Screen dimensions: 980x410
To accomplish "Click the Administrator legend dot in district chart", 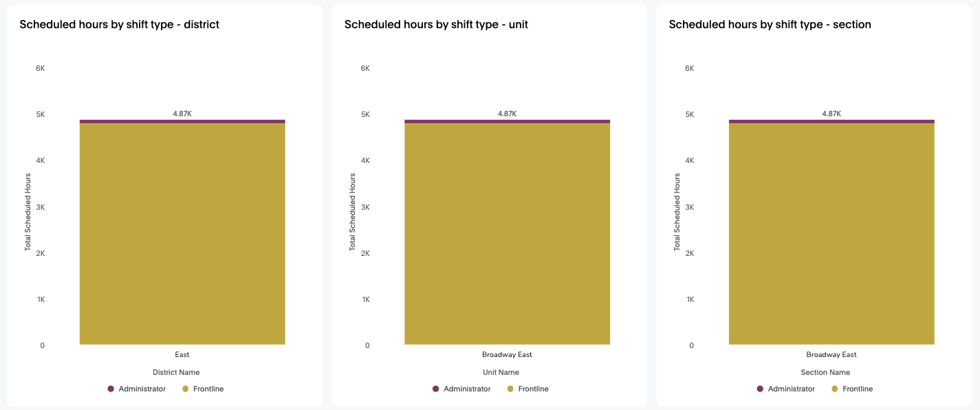I will [x=111, y=389].
